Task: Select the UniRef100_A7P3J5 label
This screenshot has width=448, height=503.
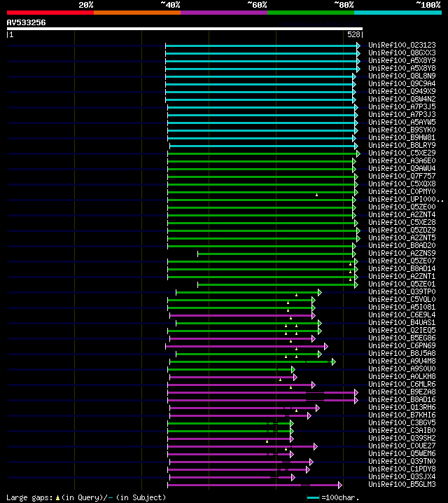Action: (x=402, y=106)
